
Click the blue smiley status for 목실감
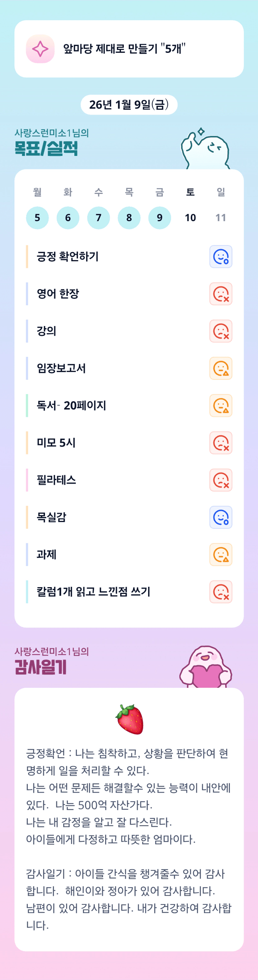(x=221, y=518)
